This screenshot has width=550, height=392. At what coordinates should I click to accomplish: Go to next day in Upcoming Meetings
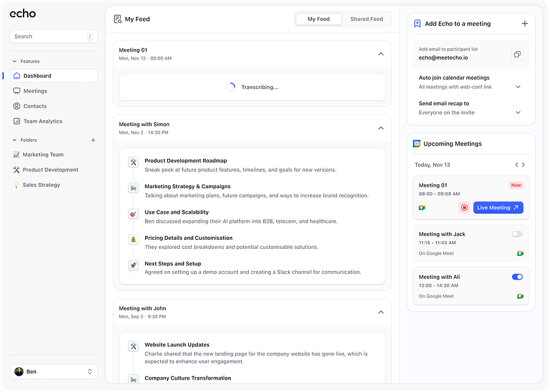point(523,165)
